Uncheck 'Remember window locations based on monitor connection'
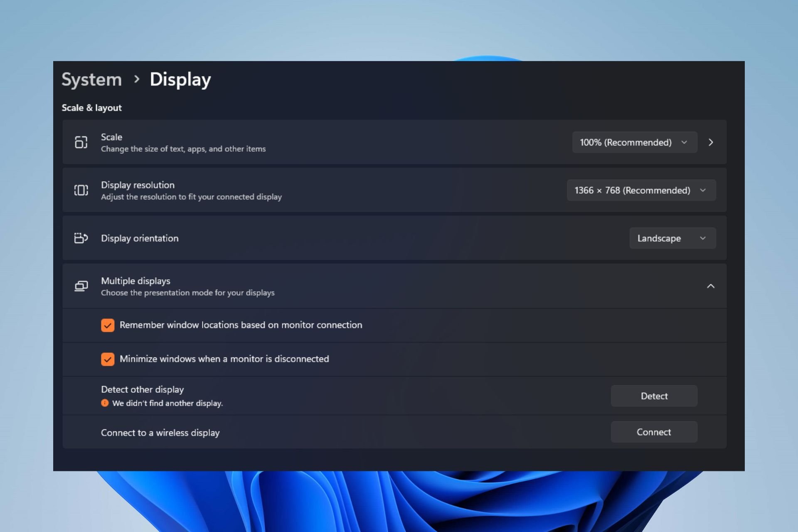 tap(108, 325)
